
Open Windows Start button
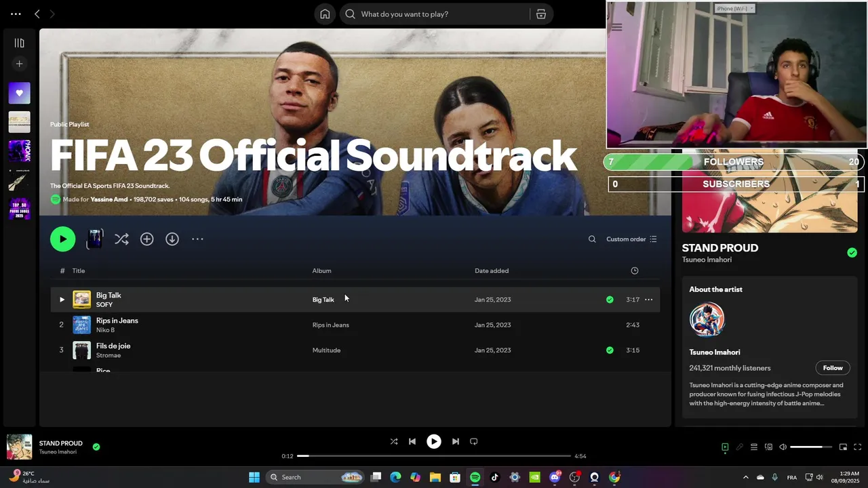point(254,477)
